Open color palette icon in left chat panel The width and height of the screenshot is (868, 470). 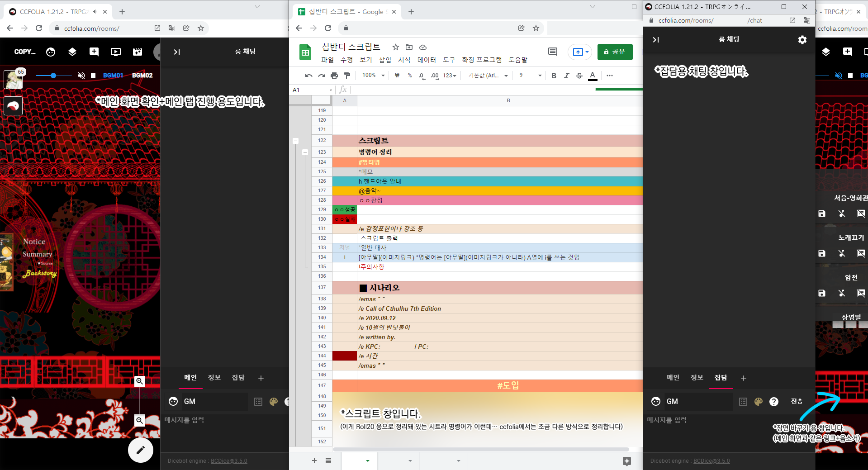point(274,402)
